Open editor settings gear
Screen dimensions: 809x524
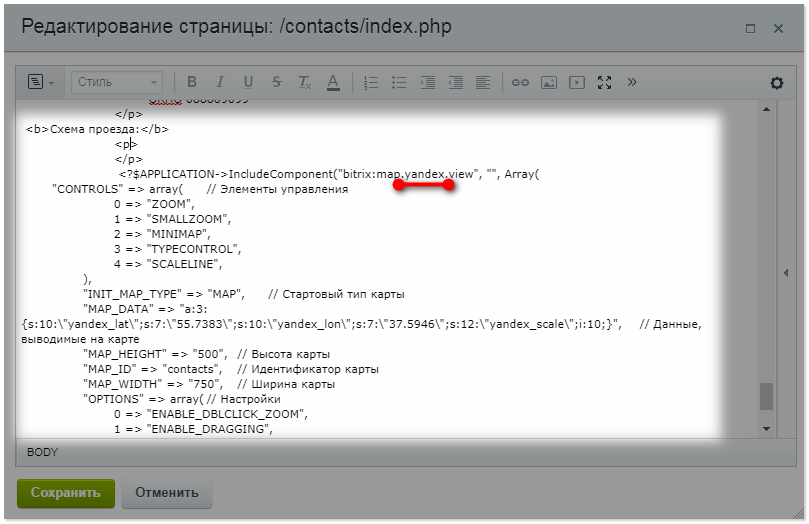776,83
